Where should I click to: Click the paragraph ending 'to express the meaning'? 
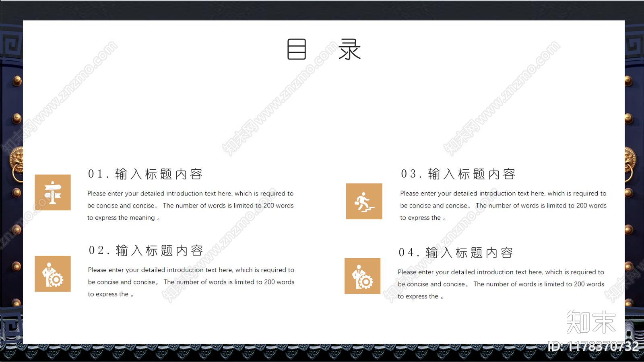pyautogui.click(x=190, y=206)
